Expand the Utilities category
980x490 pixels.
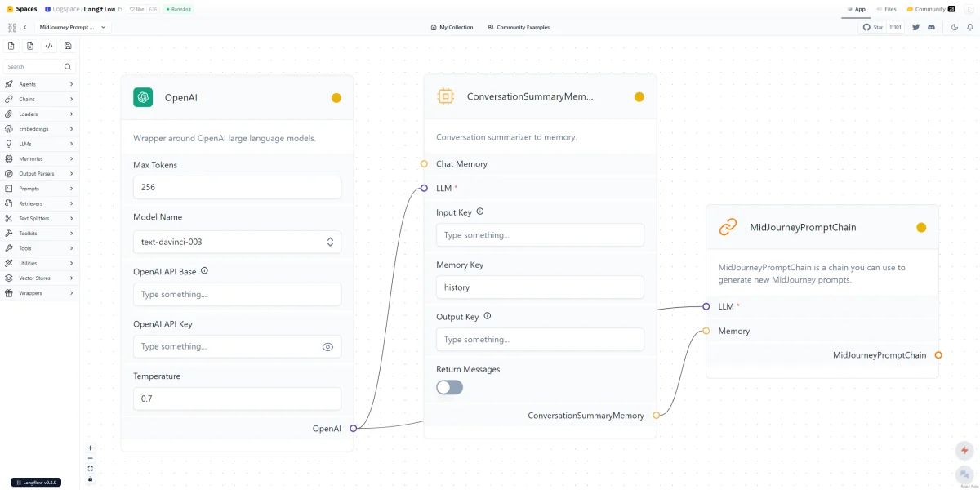[39, 263]
